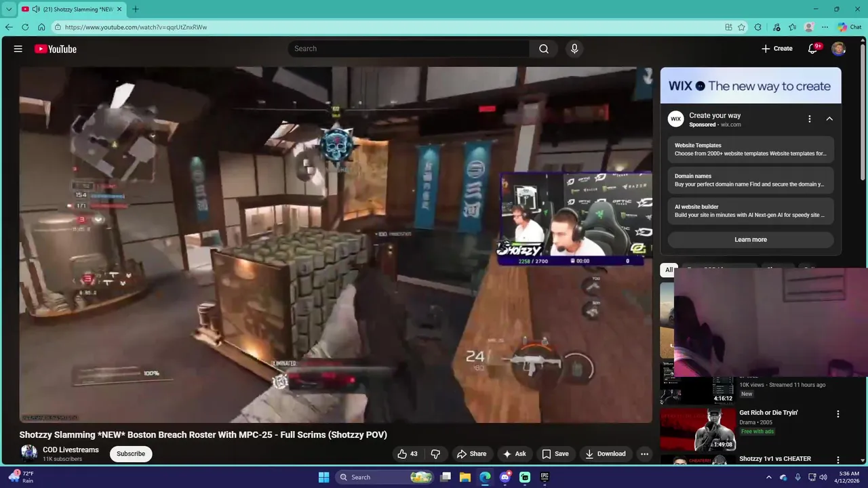Screen dimensions: 868x488
Task: Click the Wix banner image
Action: [751, 85]
